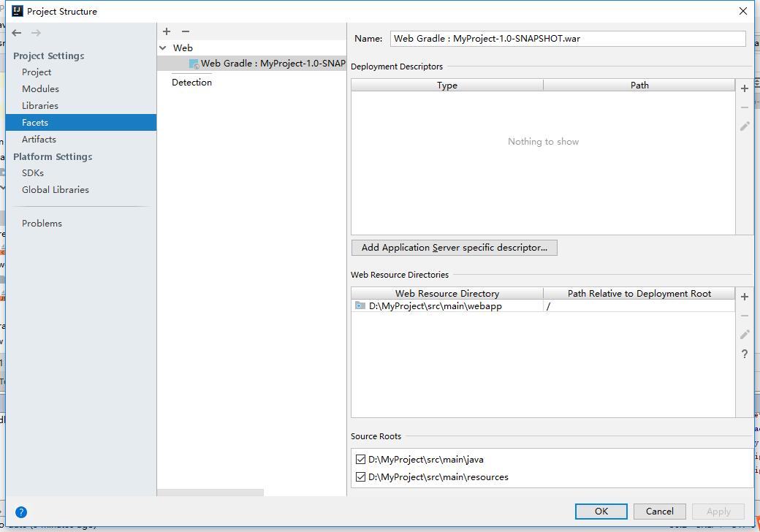Select the '/' deployment root path cell

tap(639, 305)
